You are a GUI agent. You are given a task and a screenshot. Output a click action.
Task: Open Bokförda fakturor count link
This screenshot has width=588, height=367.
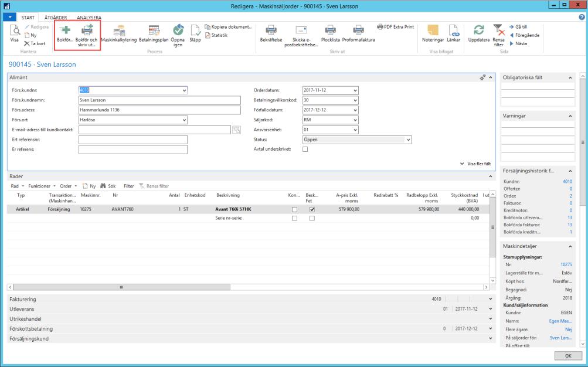click(x=570, y=225)
